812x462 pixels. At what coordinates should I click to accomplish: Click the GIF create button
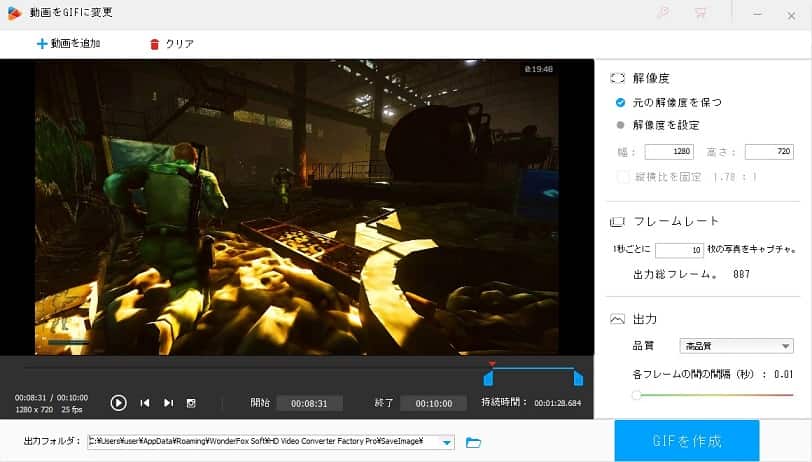click(687, 441)
